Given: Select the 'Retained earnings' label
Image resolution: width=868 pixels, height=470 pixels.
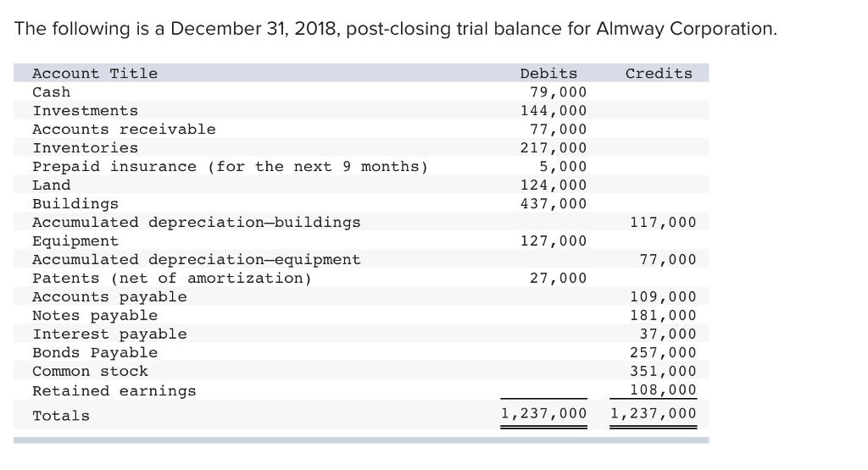Looking at the screenshot, I should click(114, 391).
